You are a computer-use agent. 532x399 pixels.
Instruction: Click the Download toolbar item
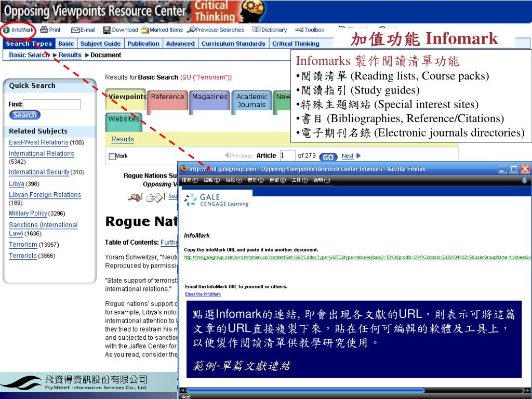(121, 30)
